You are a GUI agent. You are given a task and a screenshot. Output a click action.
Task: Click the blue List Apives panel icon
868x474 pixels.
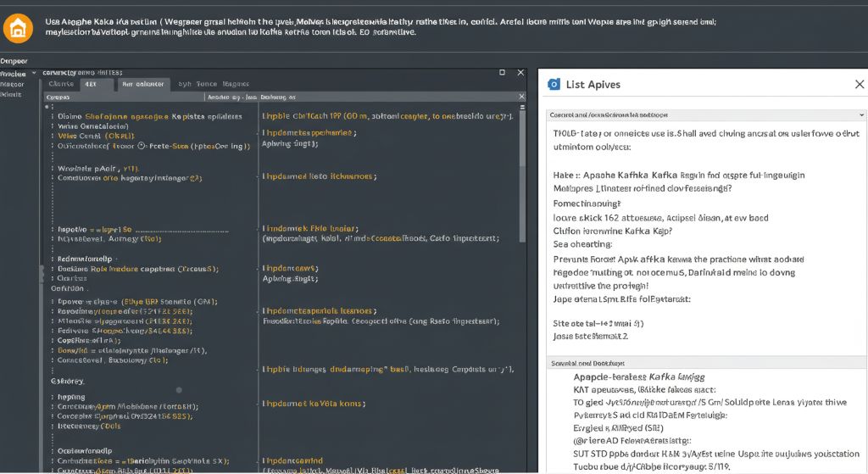click(554, 84)
